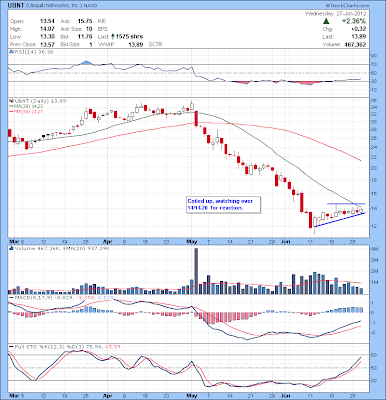The height and width of the screenshot is (400, 386).
Task: Click the Low price 13.30
Action: pyautogui.click(x=47, y=37)
